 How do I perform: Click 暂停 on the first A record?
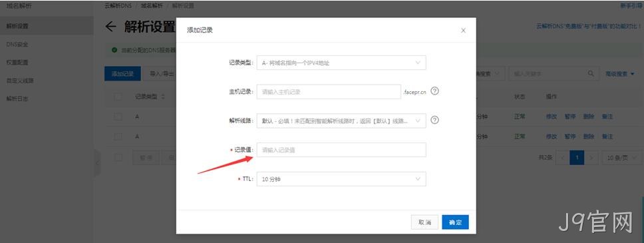[x=569, y=117]
